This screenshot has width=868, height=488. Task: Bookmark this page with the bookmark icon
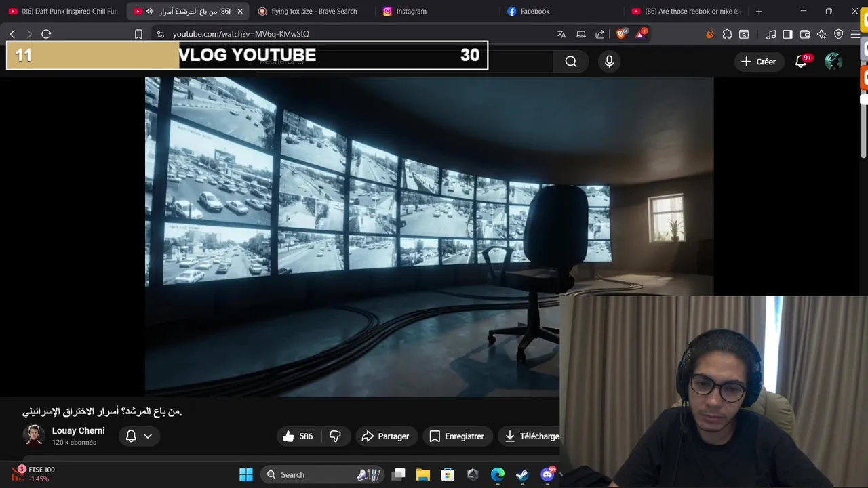(x=138, y=34)
